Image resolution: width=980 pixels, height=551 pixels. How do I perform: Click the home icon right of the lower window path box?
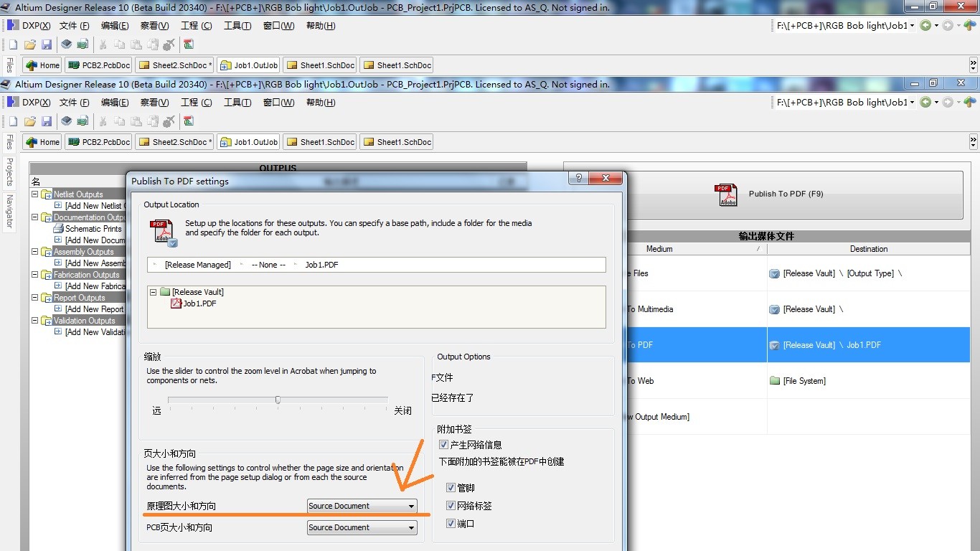pos(971,103)
